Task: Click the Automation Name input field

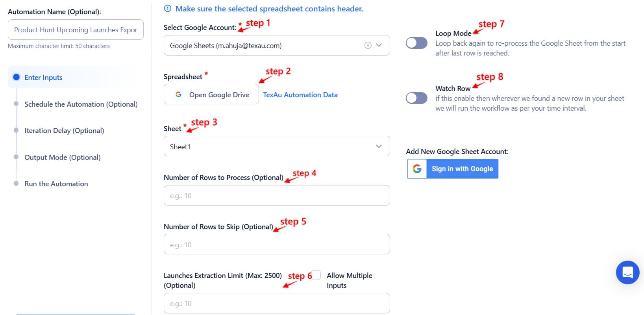Action: [76, 30]
